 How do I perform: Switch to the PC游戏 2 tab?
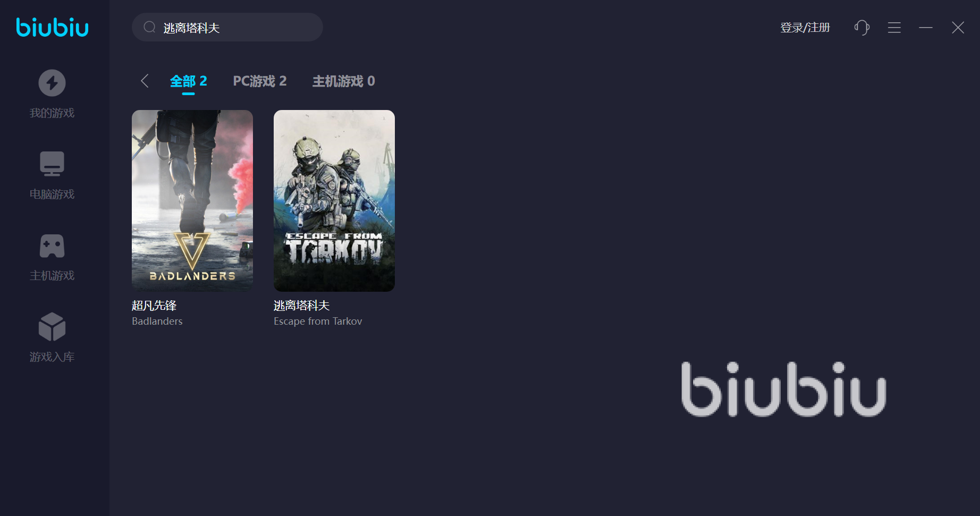[x=260, y=81]
